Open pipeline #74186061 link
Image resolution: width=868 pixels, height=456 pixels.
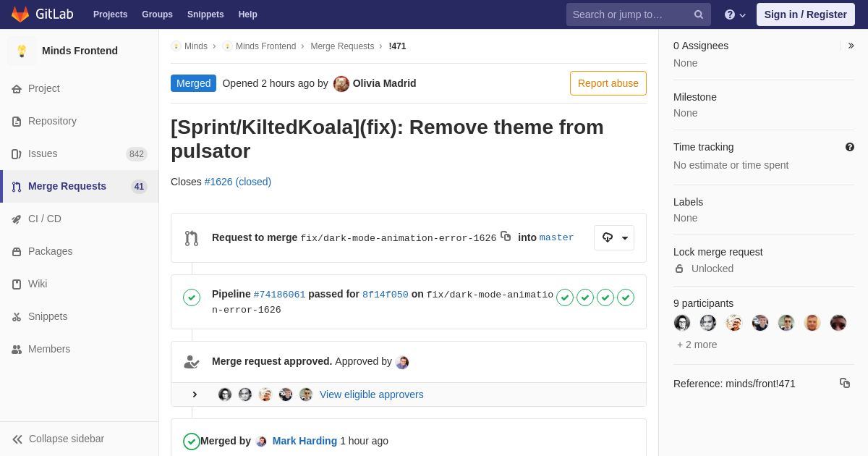[279, 295]
